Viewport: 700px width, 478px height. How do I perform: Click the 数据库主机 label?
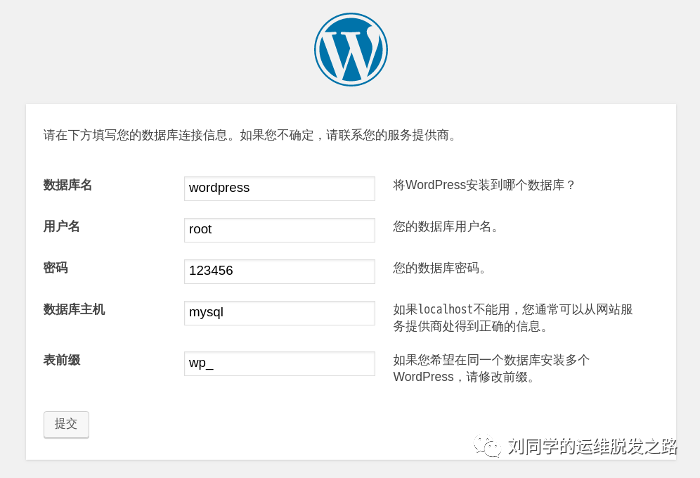pyautogui.click(x=74, y=309)
